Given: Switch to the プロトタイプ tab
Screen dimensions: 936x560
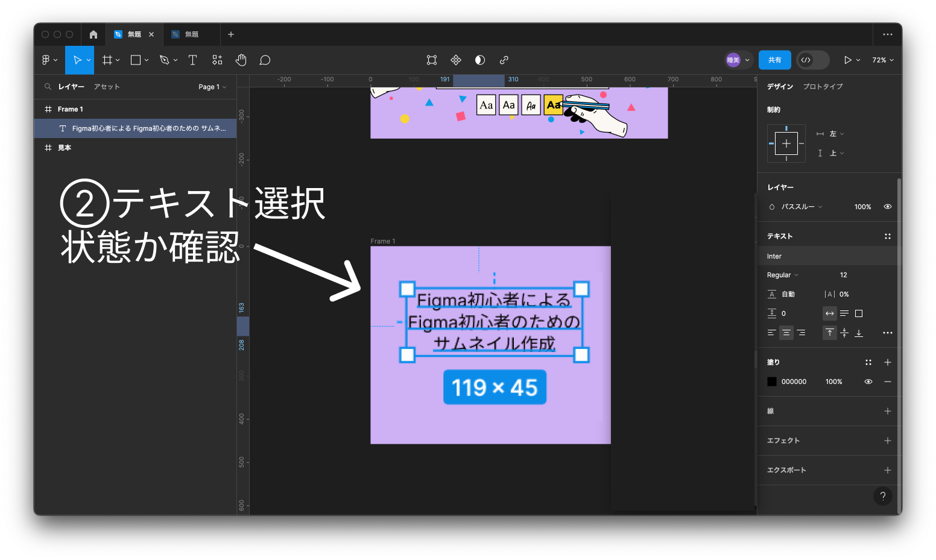Looking at the screenshot, I should click(823, 87).
